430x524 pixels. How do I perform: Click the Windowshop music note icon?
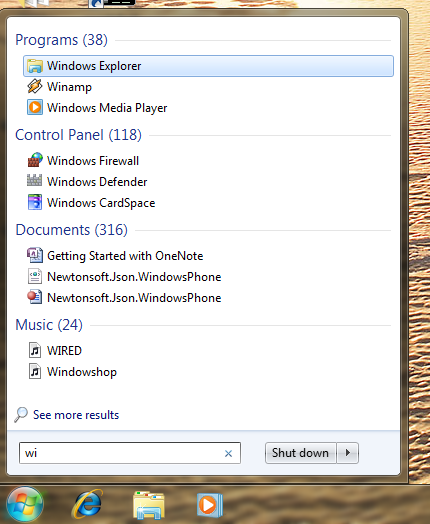pyautogui.click(x=35, y=372)
